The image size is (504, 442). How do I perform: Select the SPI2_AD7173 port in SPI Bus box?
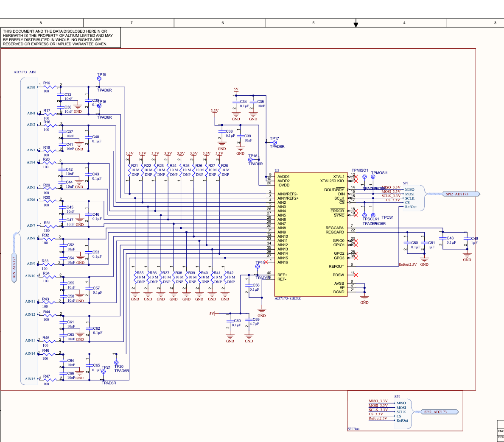coord(440,412)
